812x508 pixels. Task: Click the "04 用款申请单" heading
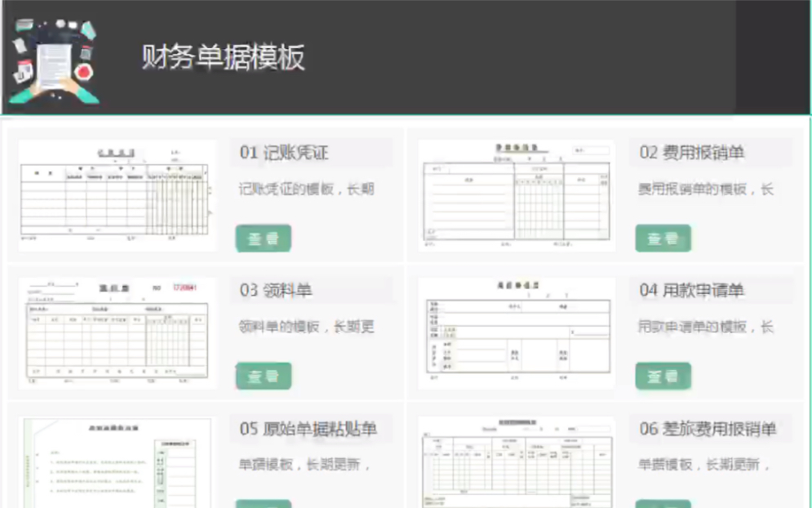click(x=690, y=290)
